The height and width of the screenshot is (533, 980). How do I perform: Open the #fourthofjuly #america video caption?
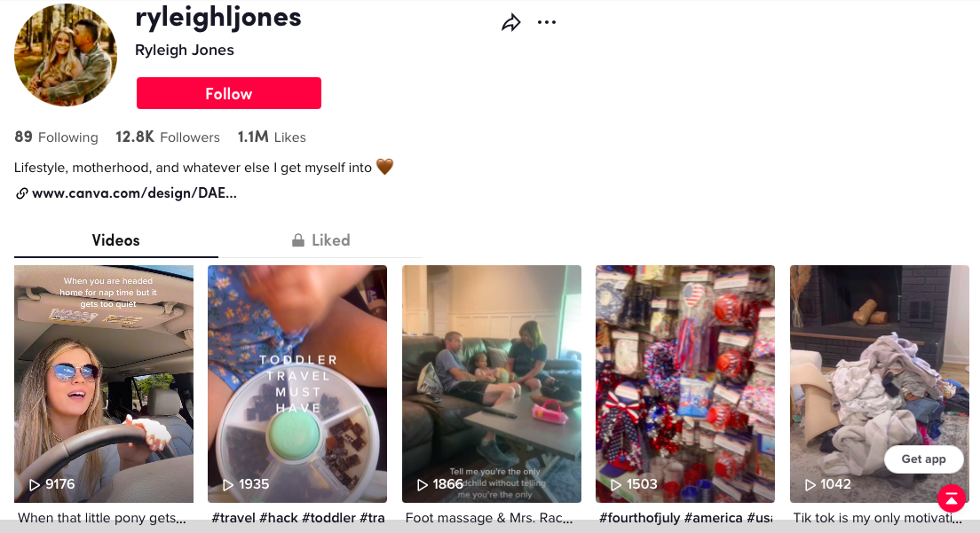point(685,518)
